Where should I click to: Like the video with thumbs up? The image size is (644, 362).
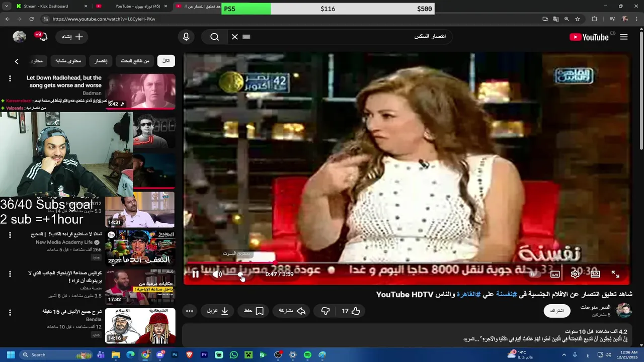click(351, 311)
